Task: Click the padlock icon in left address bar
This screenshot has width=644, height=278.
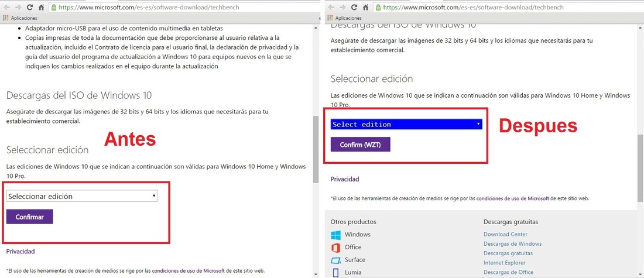Action: (x=54, y=8)
